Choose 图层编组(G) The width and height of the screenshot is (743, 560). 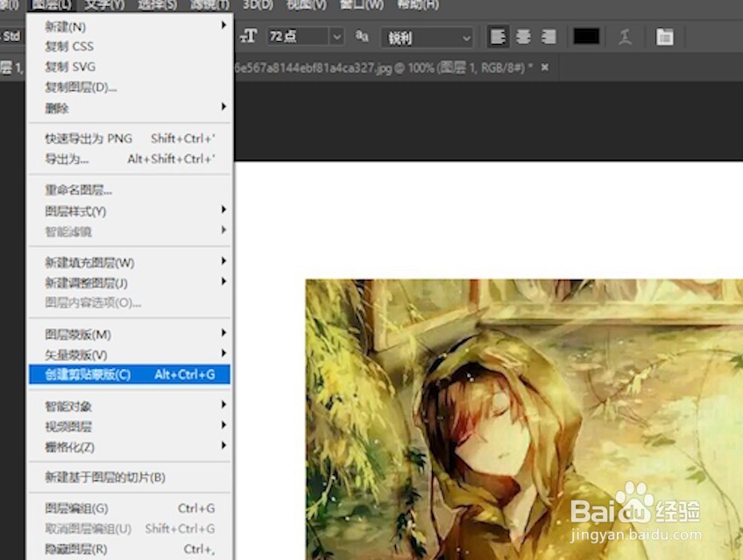[130, 508]
